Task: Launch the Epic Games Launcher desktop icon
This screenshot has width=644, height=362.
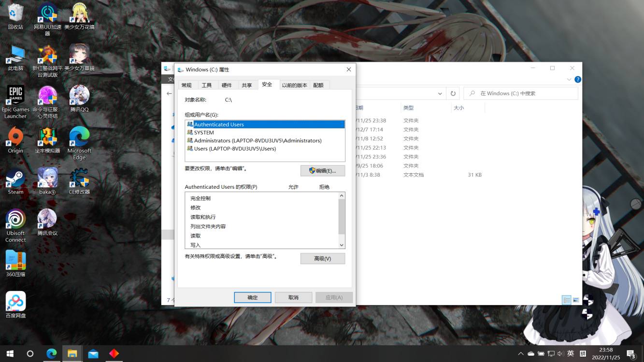Action: (15, 102)
